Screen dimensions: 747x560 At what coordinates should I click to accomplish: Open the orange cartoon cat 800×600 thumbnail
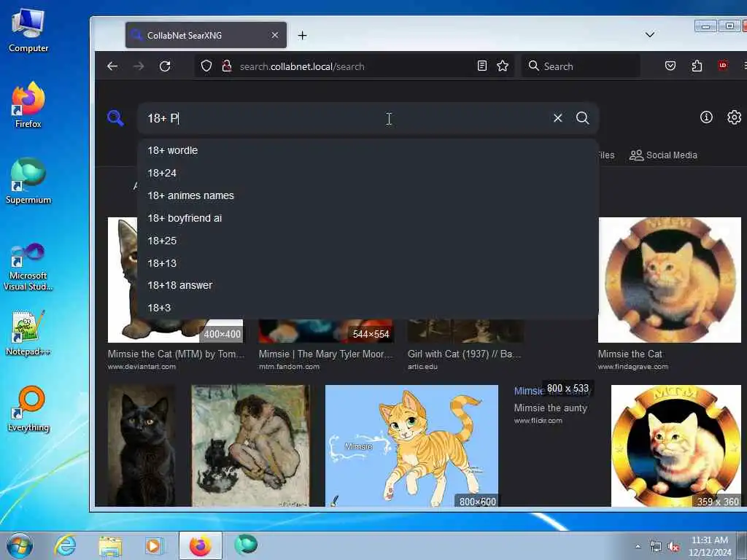click(411, 446)
